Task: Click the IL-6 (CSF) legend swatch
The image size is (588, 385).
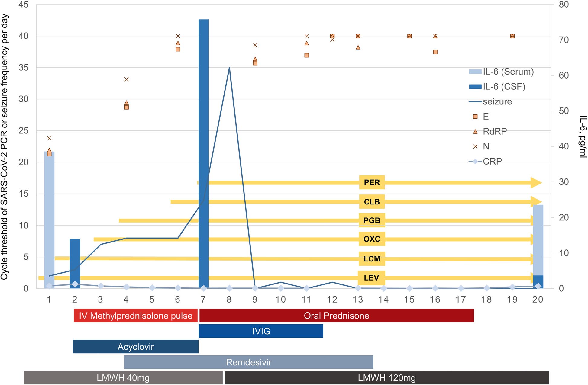Action: [475, 87]
